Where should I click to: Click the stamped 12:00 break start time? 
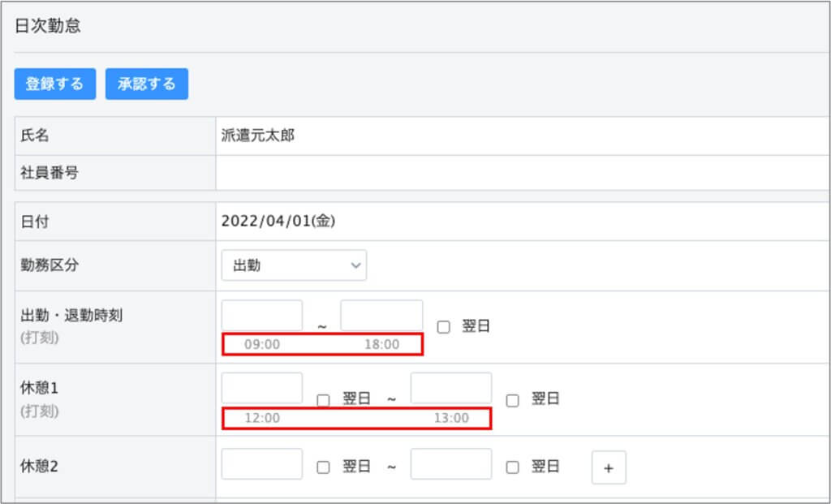262,418
